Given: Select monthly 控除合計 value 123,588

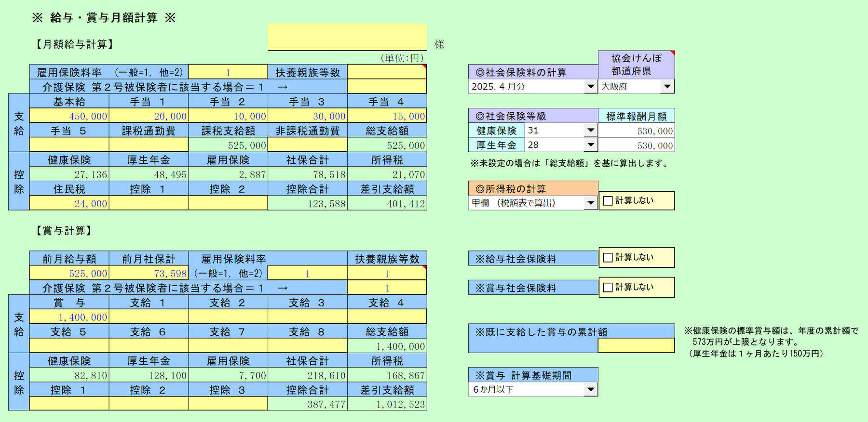Looking at the screenshot, I should (x=308, y=203).
